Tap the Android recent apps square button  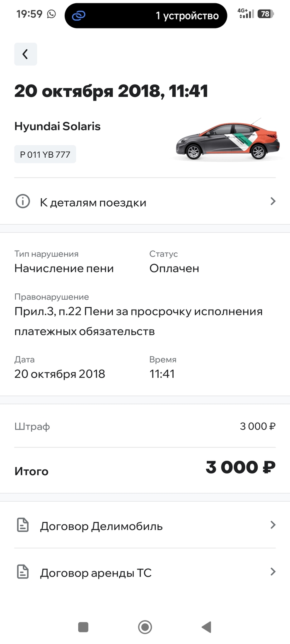pyautogui.click(x=83, y=627)
